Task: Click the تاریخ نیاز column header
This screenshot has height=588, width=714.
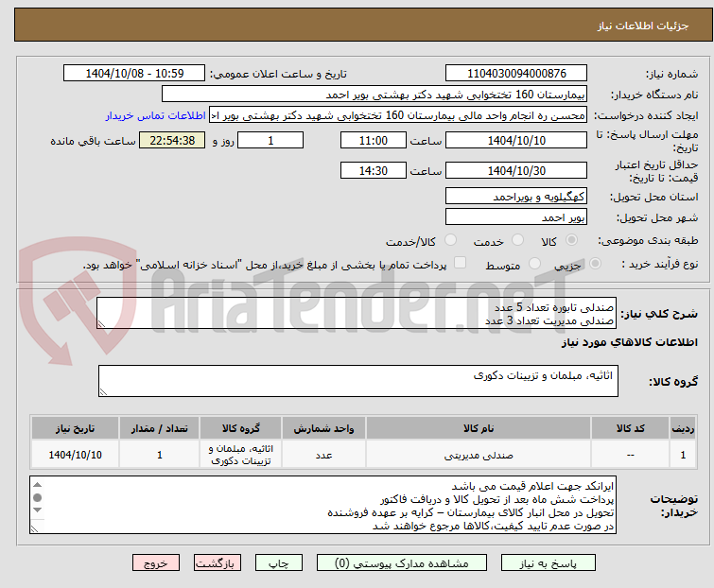Action: (x=75, y=428)
